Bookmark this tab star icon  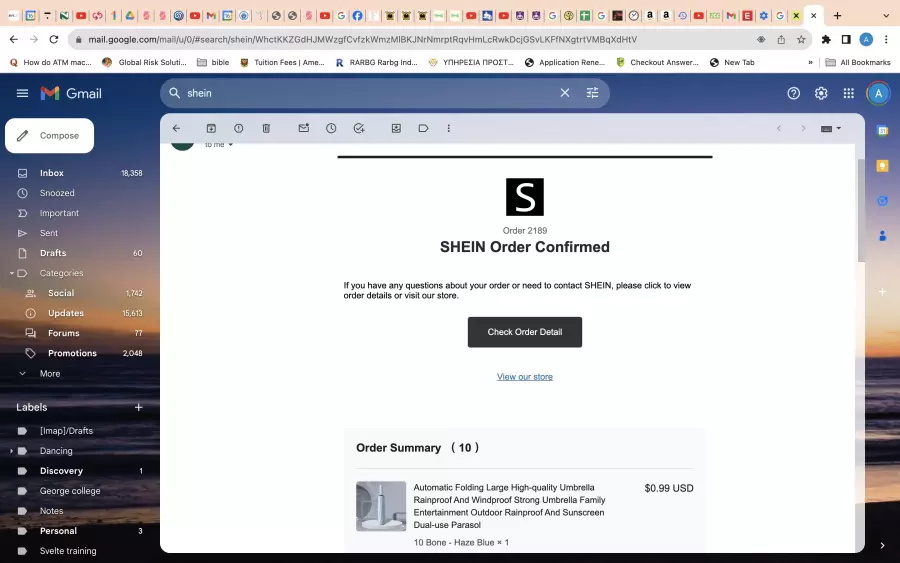tap(801, 39)
